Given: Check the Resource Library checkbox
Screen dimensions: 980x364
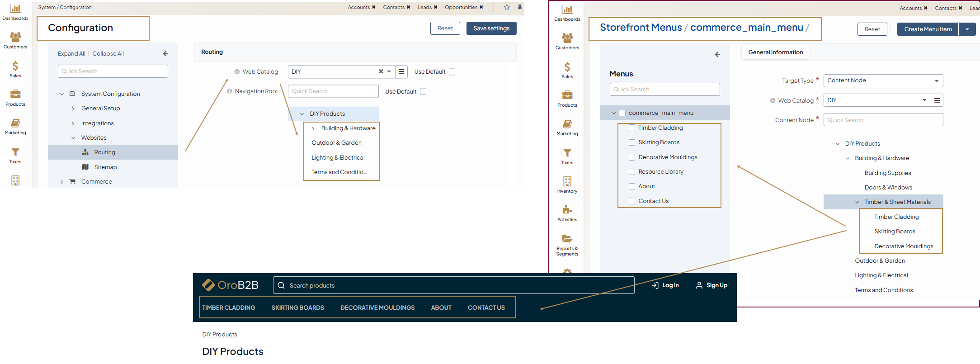Looking at the screenshot, I should 632,172.
